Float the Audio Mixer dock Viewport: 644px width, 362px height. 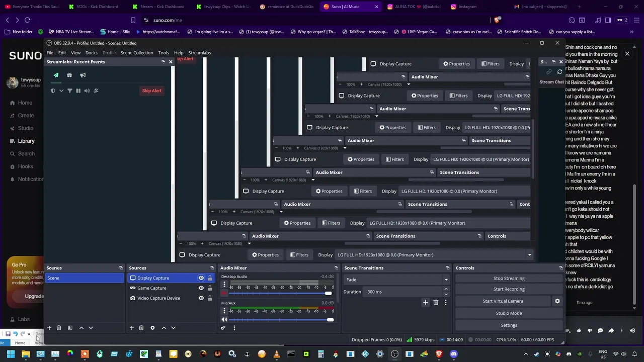pos(336,268)
